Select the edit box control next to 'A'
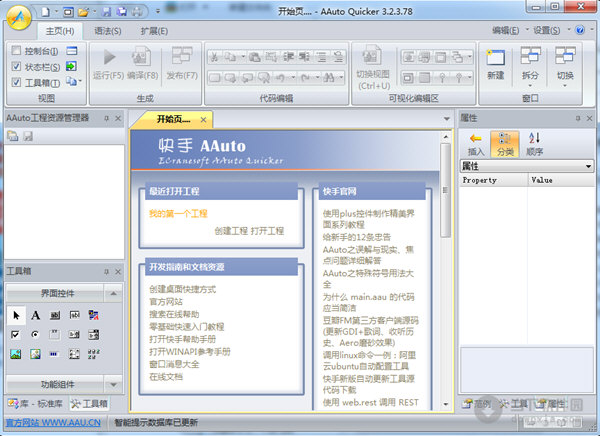The image size is (600, 436). (55, 315)
